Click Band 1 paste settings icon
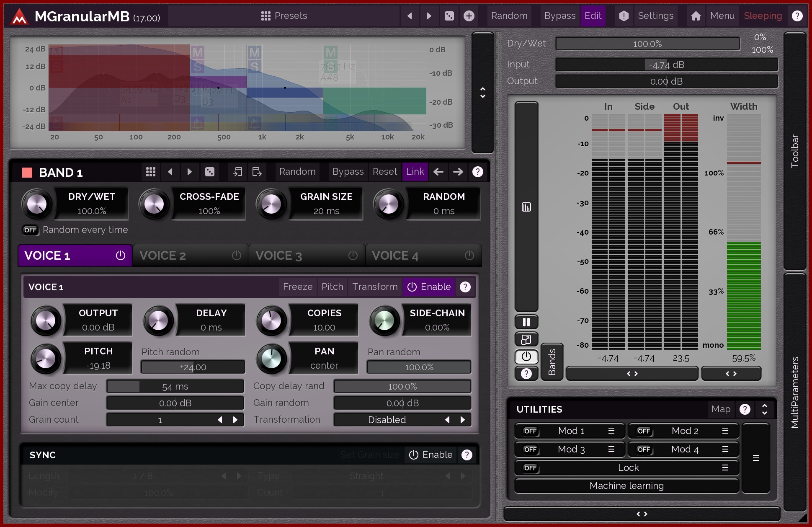 pos(257,172)
